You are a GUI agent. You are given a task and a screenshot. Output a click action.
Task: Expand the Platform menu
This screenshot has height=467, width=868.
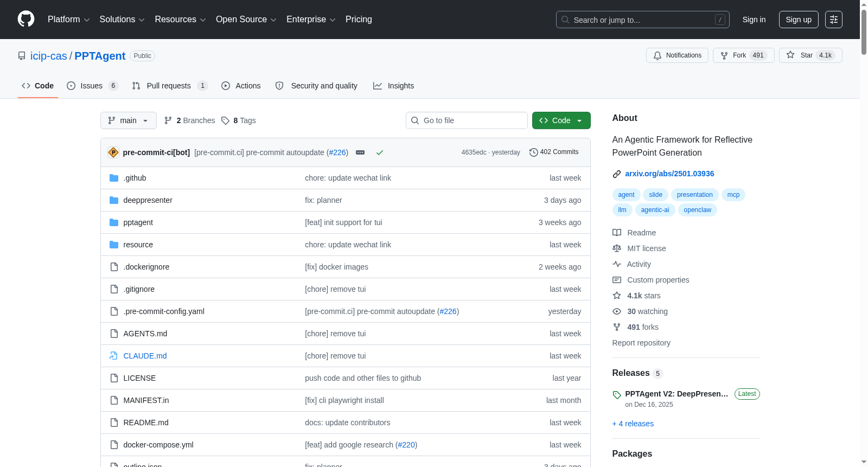pos(68,20)
